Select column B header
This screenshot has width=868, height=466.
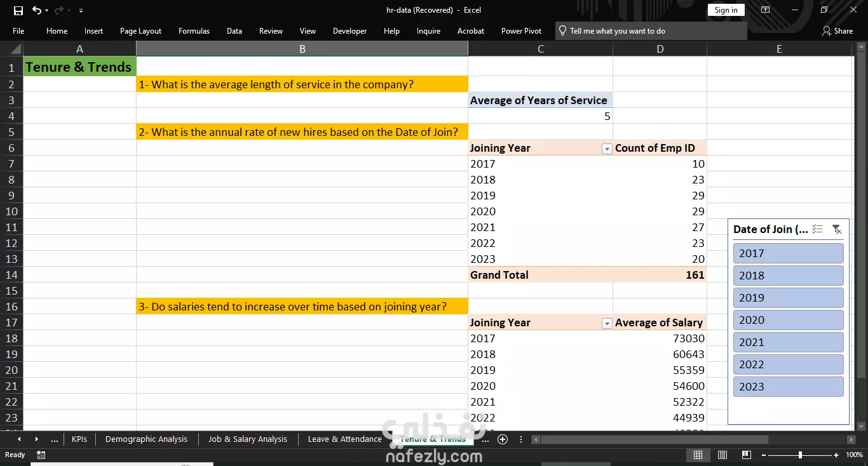(x=302, y=49)
